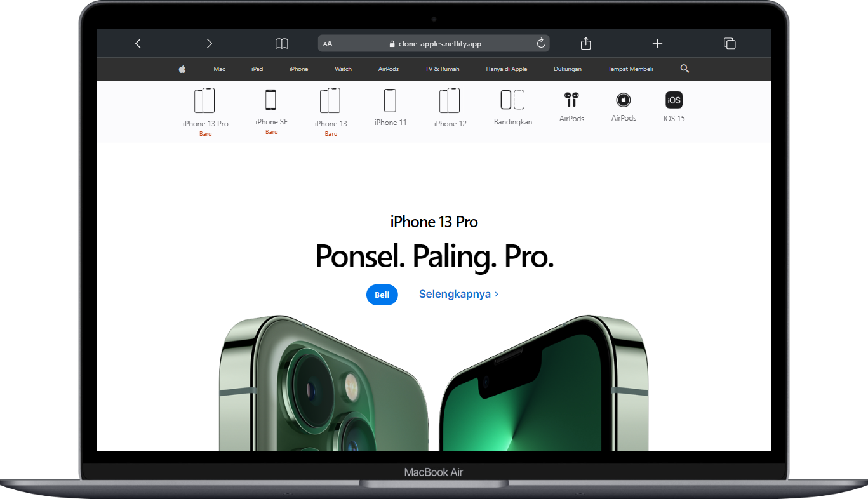This screenshot has height=499, width=868.
Task: Open the Dukungan menu item
Action: coord(567,69)
